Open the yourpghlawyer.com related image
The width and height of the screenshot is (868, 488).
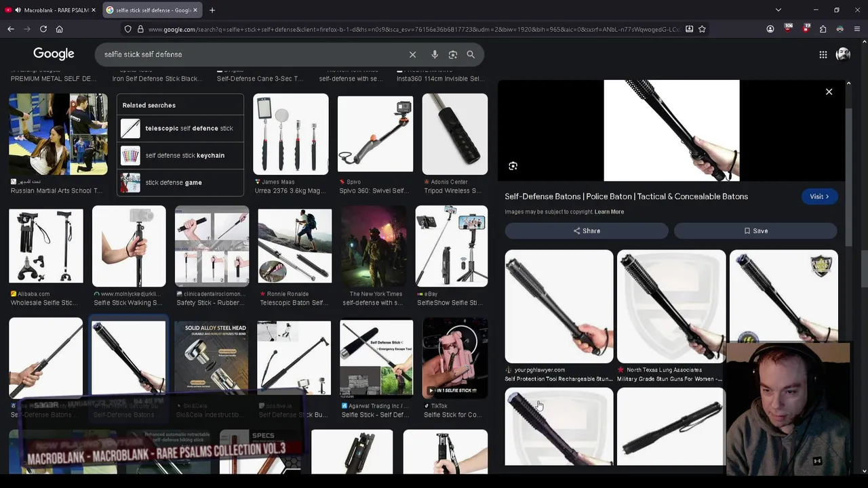[x=559, y=306]
